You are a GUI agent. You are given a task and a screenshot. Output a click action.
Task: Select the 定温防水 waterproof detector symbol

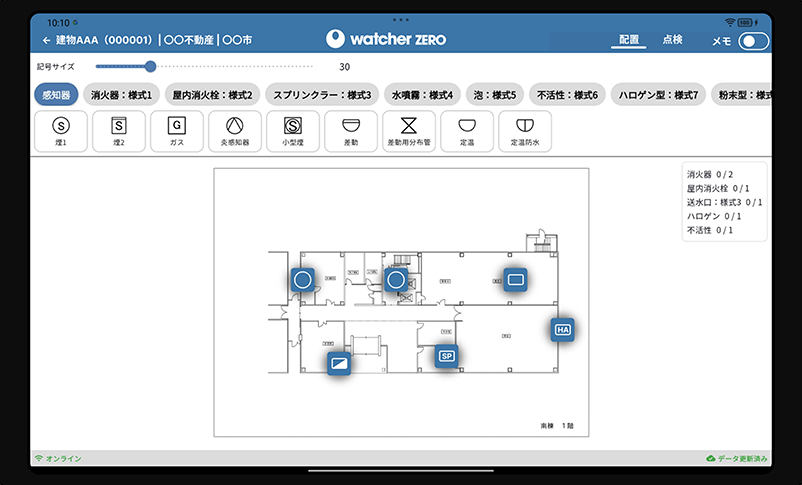(525, 131)
